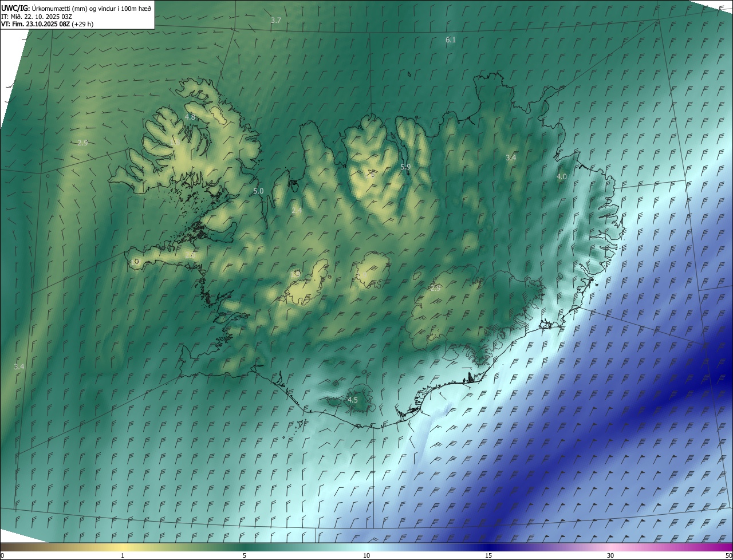Click the map value label 3.7

[276, 20]
